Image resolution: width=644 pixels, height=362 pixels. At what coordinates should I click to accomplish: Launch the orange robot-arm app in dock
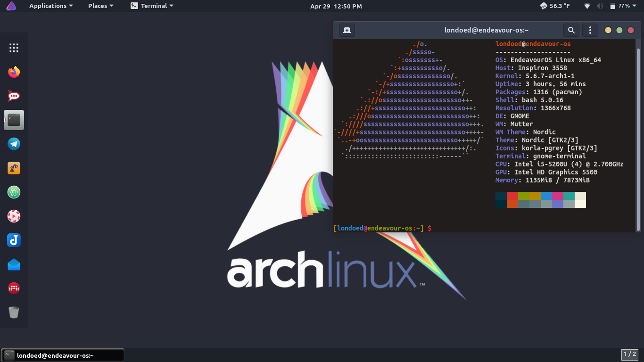click(14, 168)
